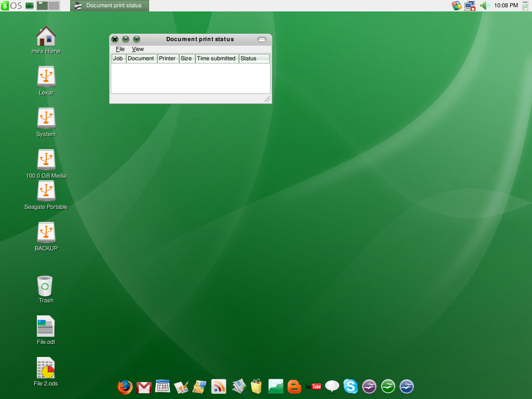The width and height of the screenshot is (532, 399).
Task: Select the File 2.ods desktop file
Action: 46,372
